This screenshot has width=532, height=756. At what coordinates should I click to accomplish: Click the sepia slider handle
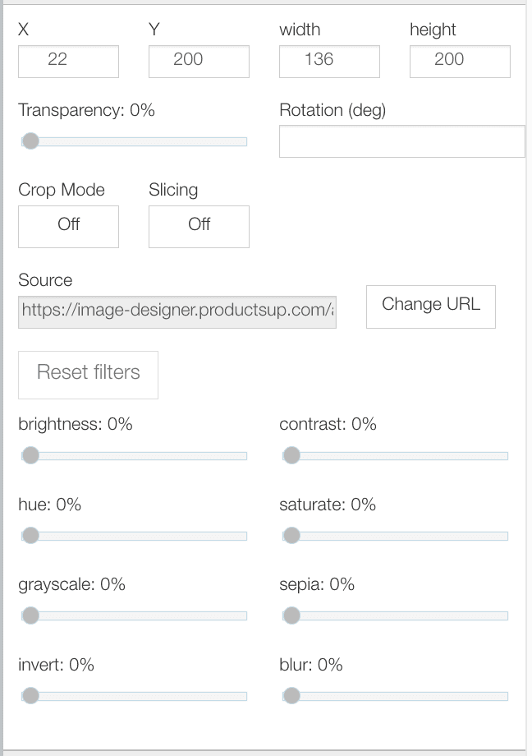pyautogui.click(x=291, y=615)
